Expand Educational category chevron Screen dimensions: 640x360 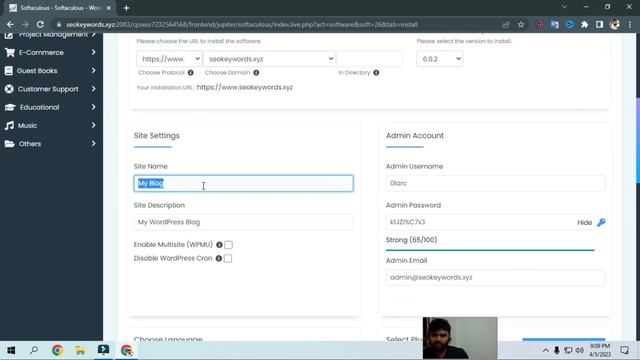(93, 107)
